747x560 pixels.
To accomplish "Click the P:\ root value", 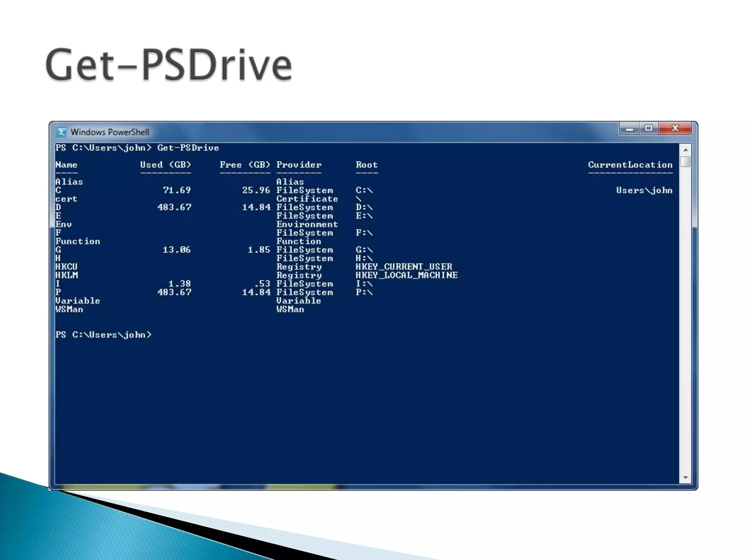I will click(364, 292).
